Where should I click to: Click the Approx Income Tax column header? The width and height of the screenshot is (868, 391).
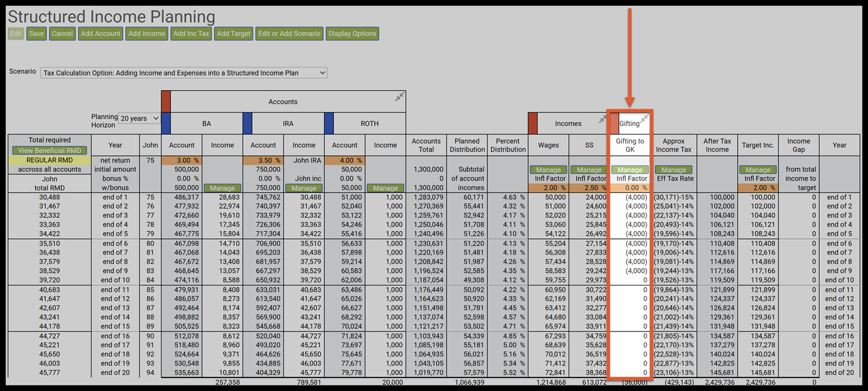pos(674,145)
